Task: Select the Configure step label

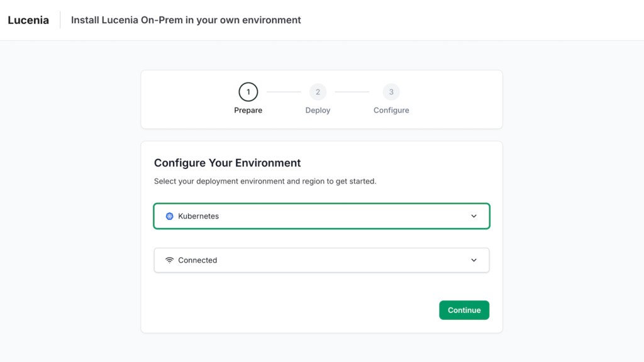Action: pyautogui.click(x=391, y=111)
